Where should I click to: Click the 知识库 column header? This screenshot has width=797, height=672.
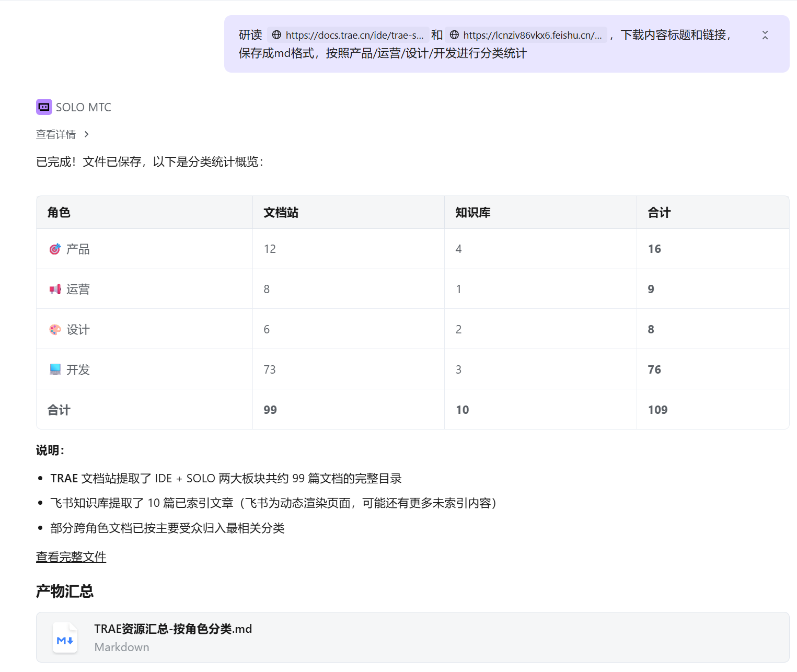[x=473, y=213]
